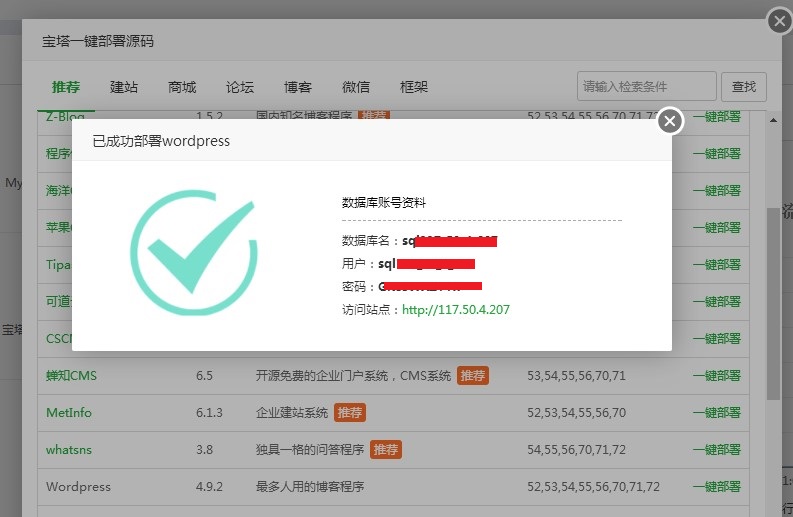The width and height of the screenshot is (793, 517).
Task: Open the MetInfo program name link
Action: point(69,413)
